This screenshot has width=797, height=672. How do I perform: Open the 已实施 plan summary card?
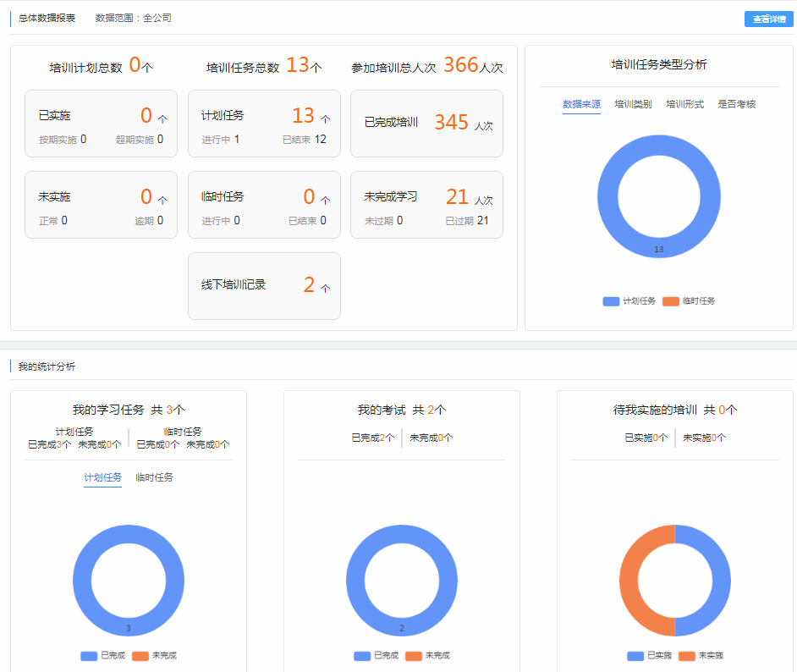(x=101, y=124)
